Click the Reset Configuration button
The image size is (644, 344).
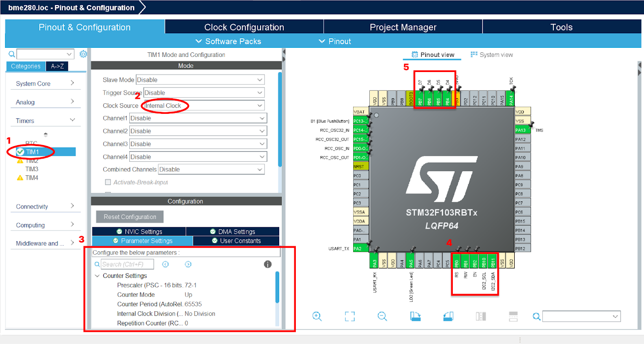(129, 217)
